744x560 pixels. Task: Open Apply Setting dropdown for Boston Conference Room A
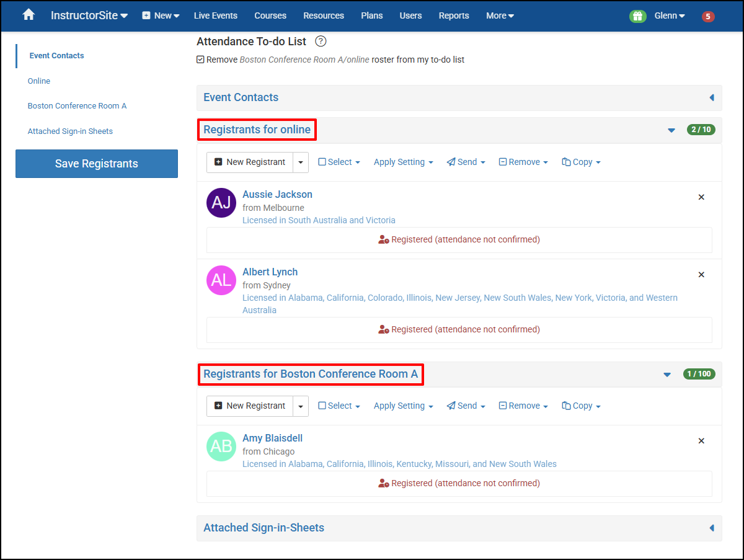[403, 406]
